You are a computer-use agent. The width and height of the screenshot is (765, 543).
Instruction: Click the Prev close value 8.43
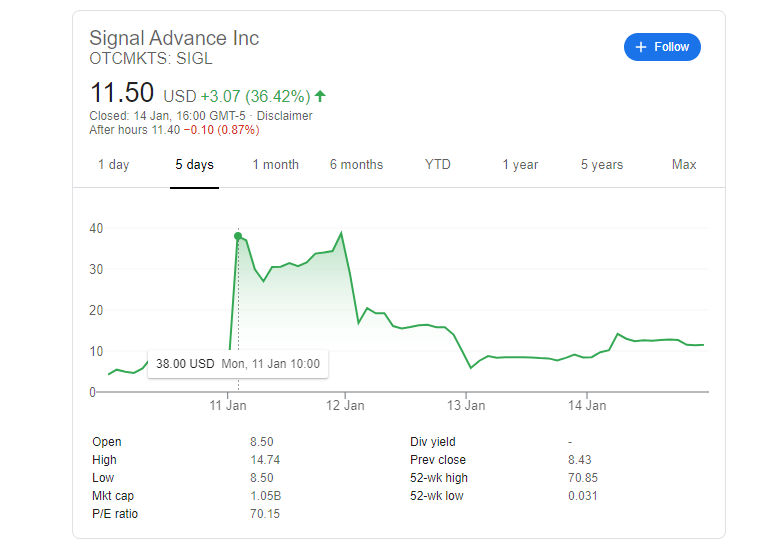tap(580, 460)
